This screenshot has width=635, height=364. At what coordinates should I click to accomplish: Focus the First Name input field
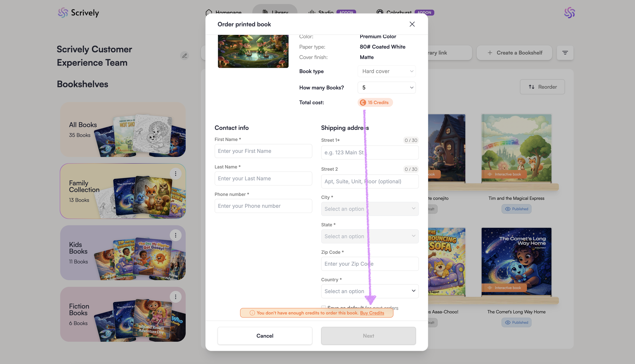click(x=263, y=151)
